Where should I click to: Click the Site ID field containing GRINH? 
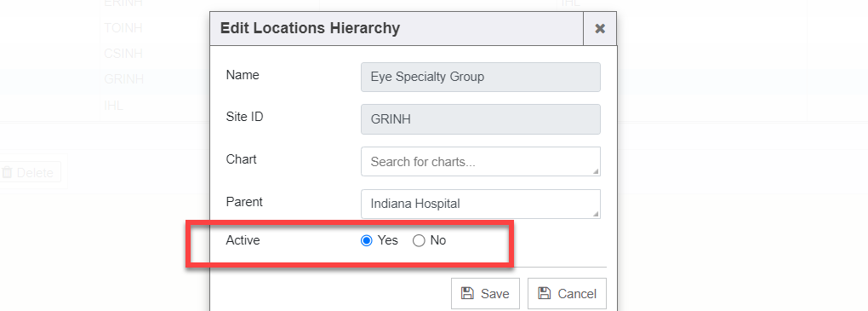click(x=481, y=119)
